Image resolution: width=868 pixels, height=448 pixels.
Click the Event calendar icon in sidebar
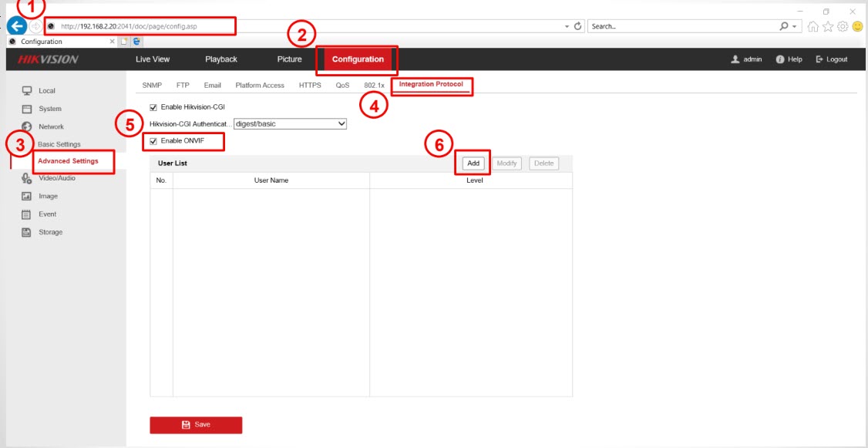click(26, 214)
